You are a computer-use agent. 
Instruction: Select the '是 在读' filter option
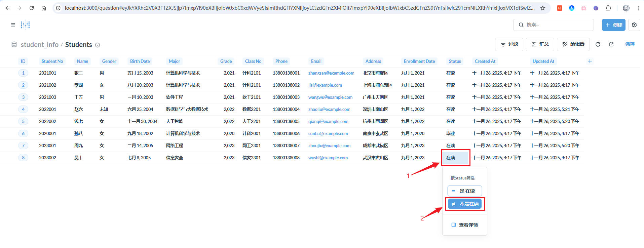tap(464, 191)
